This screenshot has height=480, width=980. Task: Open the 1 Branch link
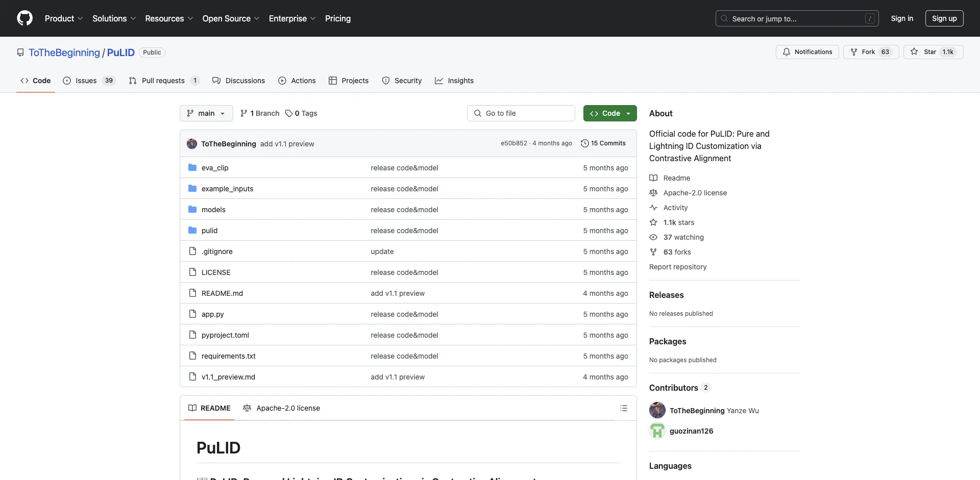tap(260, 113)
